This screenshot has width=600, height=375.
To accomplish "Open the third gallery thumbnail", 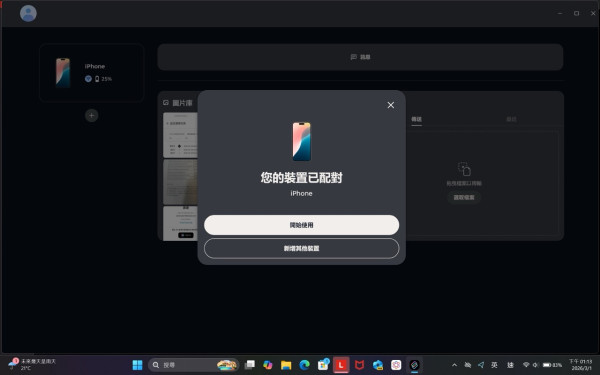I will 180,223.
